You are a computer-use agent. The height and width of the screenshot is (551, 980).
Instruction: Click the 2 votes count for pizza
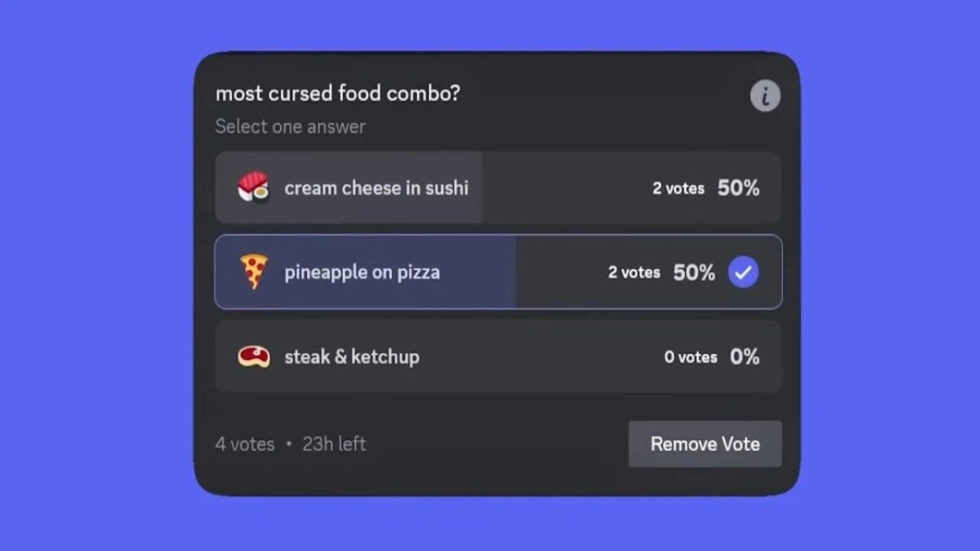click(x=634, y=272)
